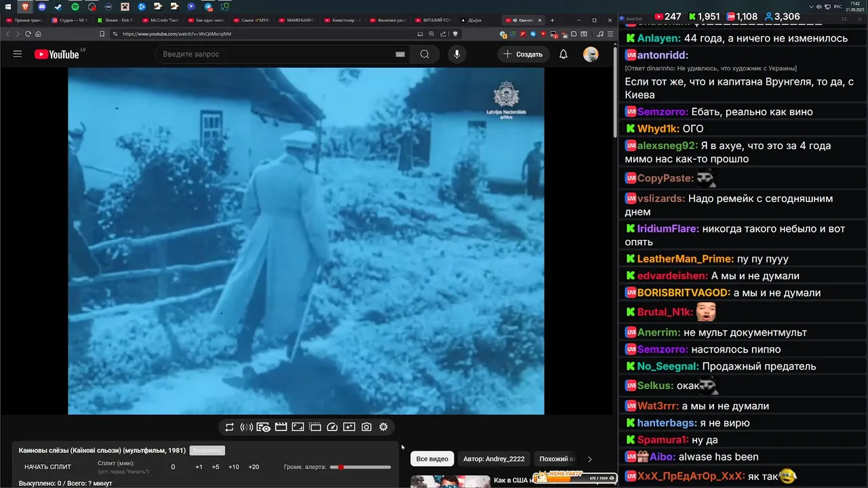Click the Копировать button next to the title
The image size is (868, 488).
(x=208, y=451)
